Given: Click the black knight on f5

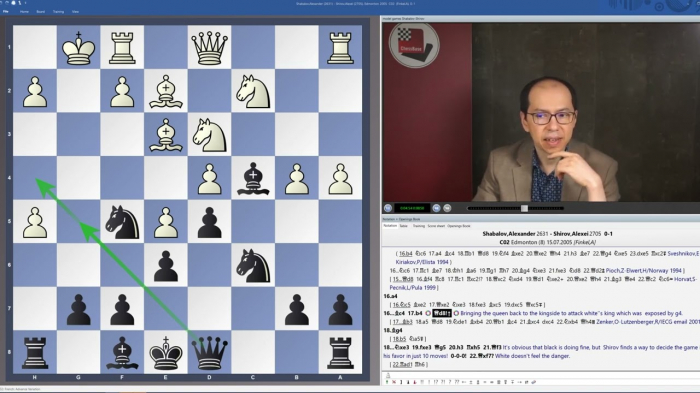Looking at the screenshot, I should pyautogui.click(x=122, y=222).
